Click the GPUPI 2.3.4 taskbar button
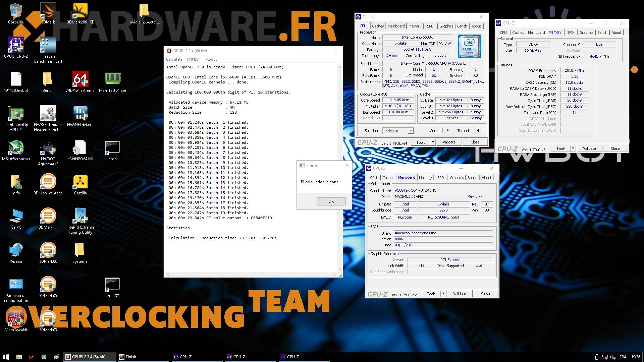This screenshot has height=362, width=644. [90, 357]
